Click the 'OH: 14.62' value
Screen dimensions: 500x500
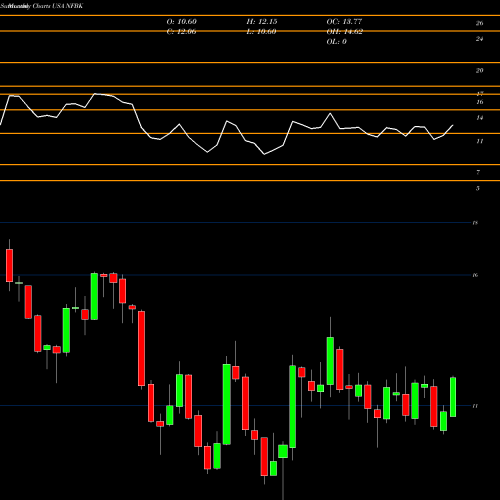(345, 32)
